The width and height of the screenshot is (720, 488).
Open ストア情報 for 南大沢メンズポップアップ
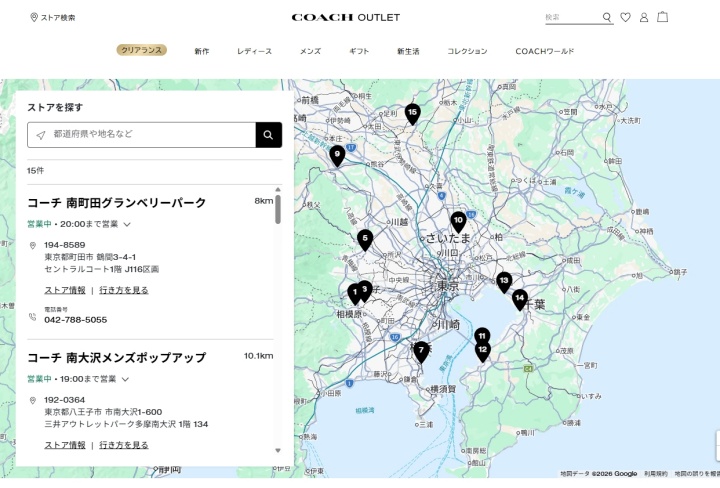click(65, 445)
